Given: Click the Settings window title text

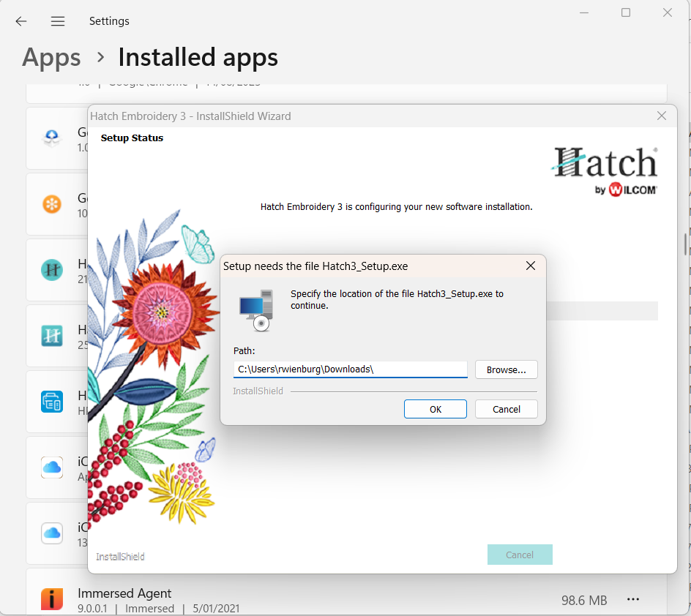Looking at the screenshot, I should [x=109, y=21].
